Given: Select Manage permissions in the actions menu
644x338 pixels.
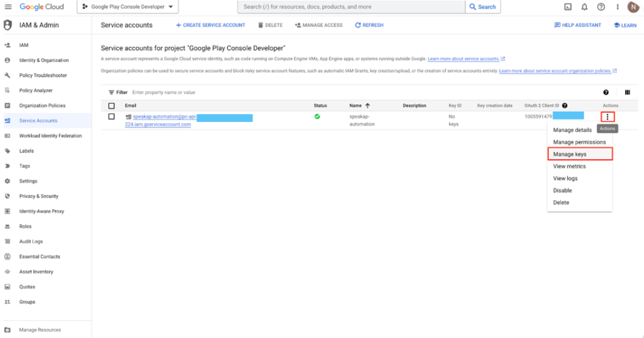Looking at the screenshot, I should coord(579,142).
